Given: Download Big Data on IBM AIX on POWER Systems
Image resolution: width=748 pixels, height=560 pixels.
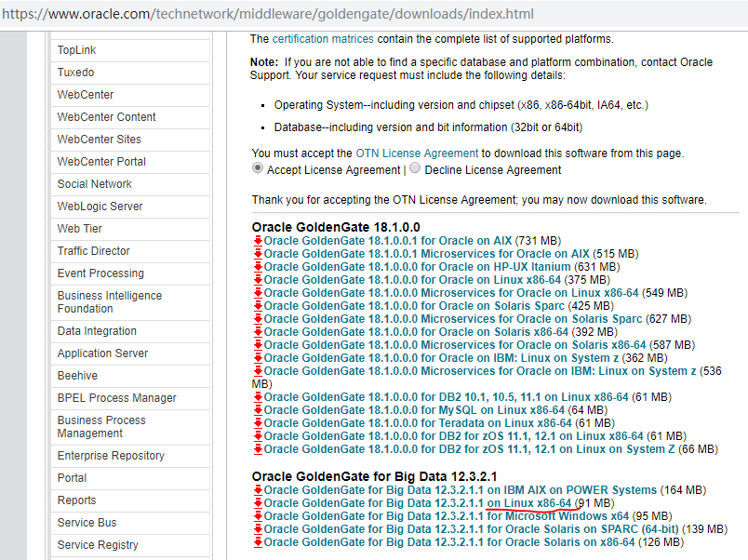Looking at the screenshot, I should (x=461, y=490).
